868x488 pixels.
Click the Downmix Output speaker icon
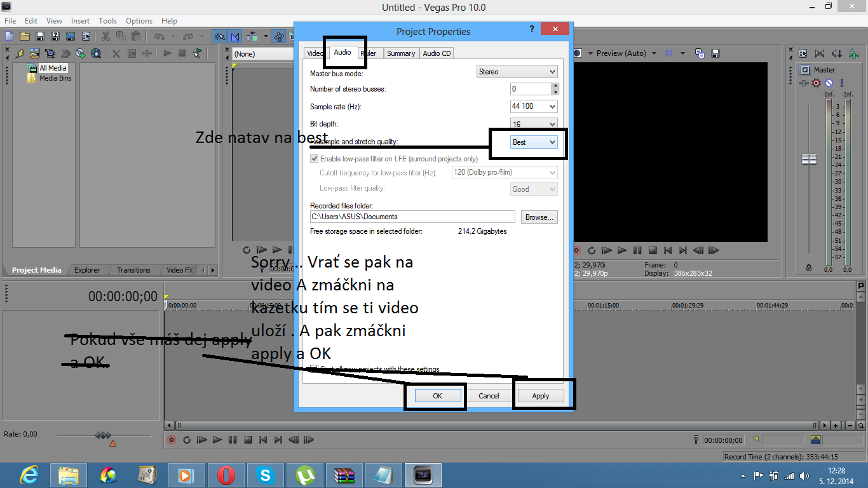click(x=820, y=54)
